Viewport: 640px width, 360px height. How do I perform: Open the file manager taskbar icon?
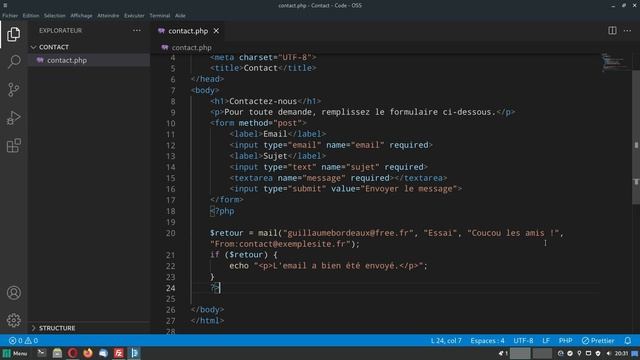click(57, 353)
